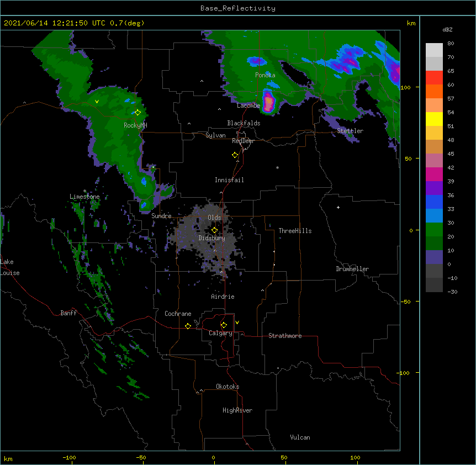Image resolution: width=476 pixels, height=465 pixels.
Task: Click the Innisfail city label
Action: point(229,180)
